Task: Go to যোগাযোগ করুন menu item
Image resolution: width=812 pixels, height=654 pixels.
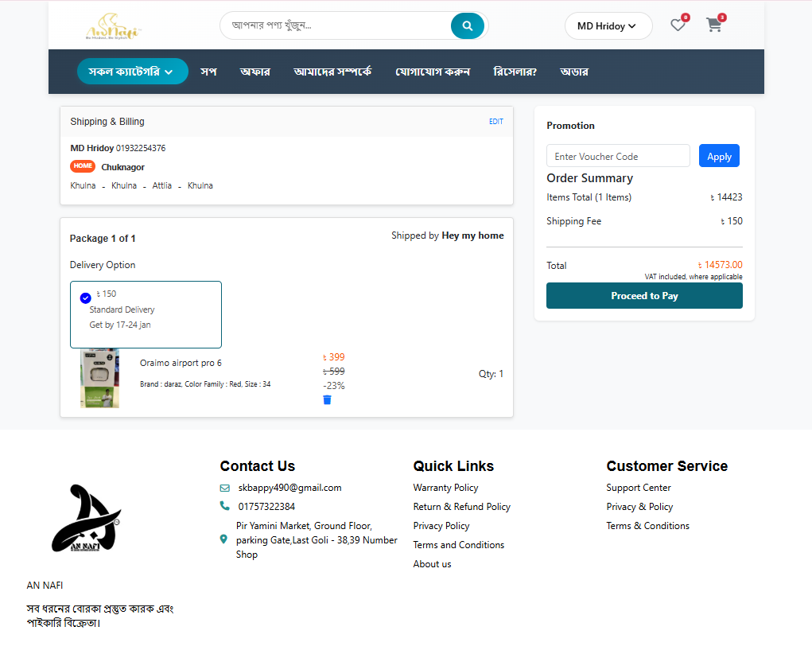Action: pyautogui.click(x=433, y=72)
